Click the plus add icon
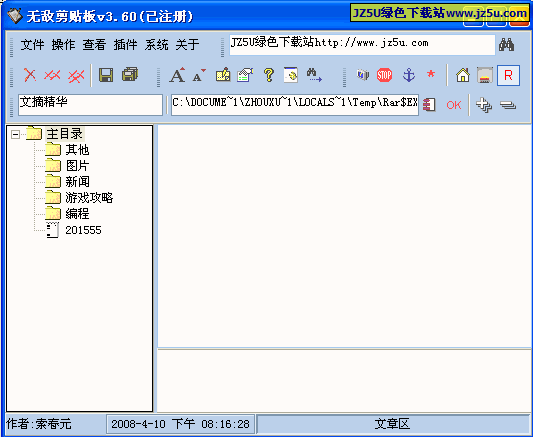Viewport: 533px width, 437px height. (x=484, y=105)
